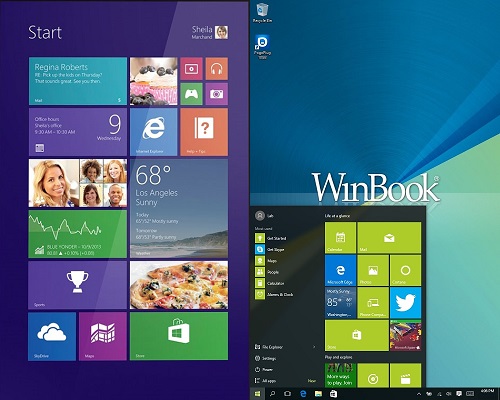Launch the Microsoft Edge tile

click(340, 270)
